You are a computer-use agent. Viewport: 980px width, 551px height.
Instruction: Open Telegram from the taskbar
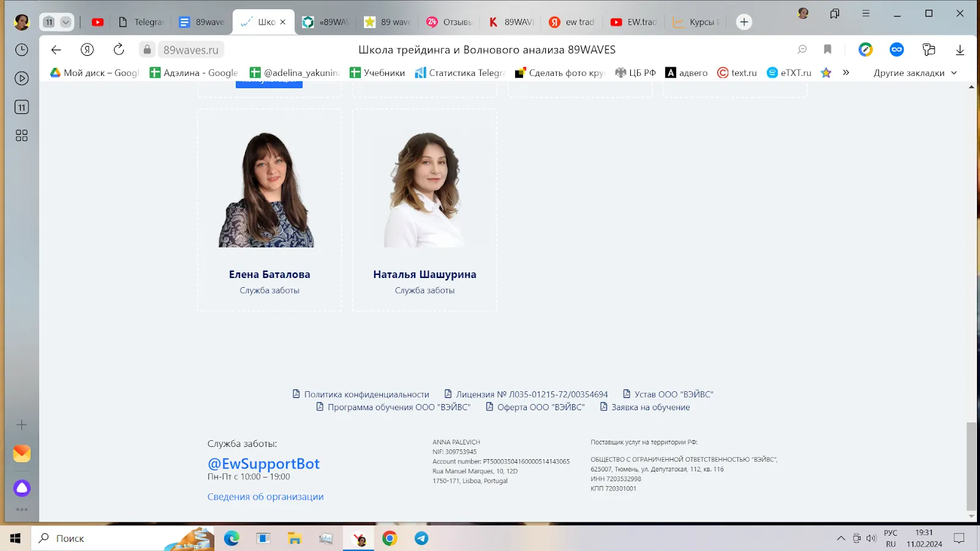click(421, 538)
